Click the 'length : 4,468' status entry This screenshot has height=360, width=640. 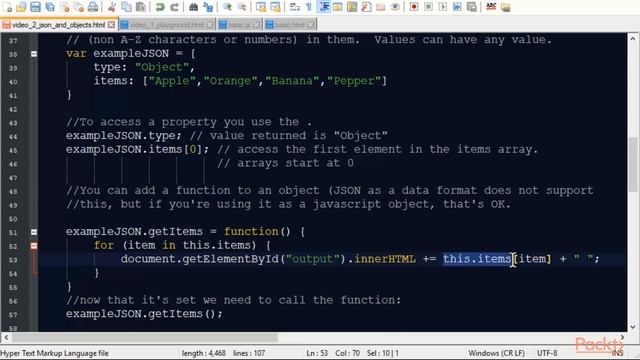click(204, 353)
